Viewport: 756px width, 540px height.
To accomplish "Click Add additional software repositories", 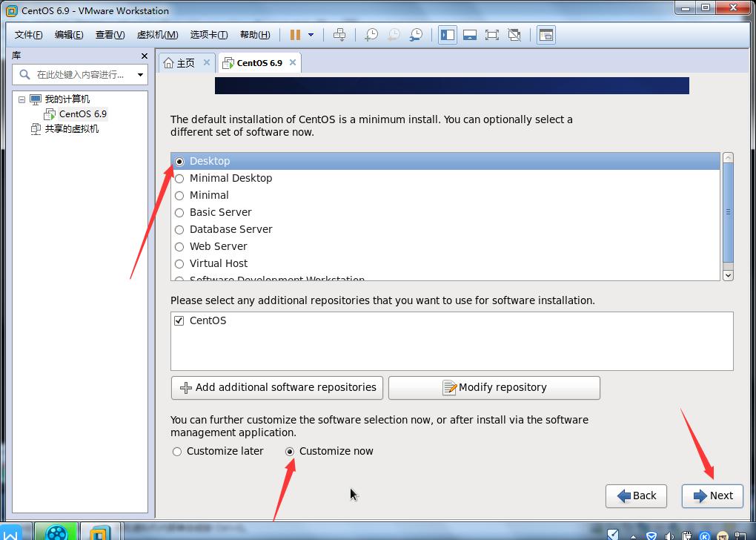I will (277, 388).
